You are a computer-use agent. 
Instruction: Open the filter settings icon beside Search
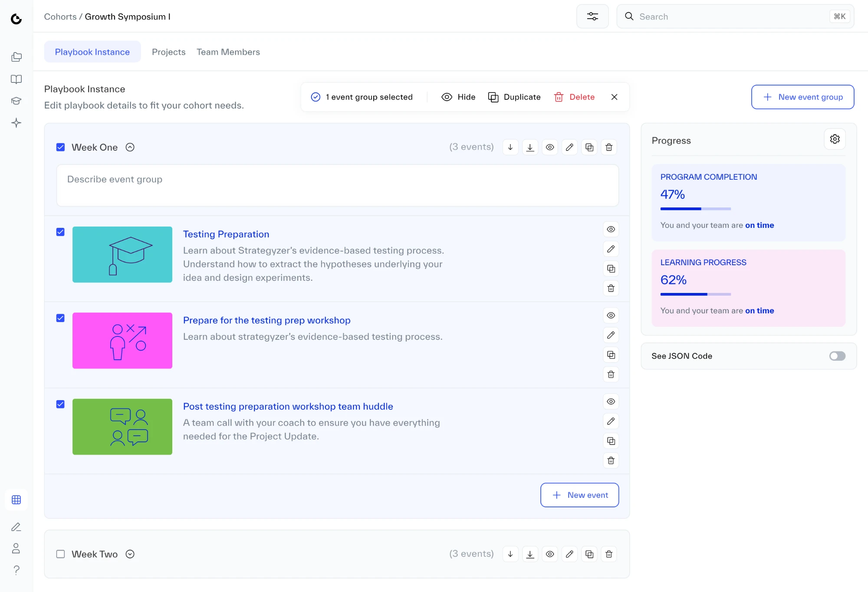(592, 16)
